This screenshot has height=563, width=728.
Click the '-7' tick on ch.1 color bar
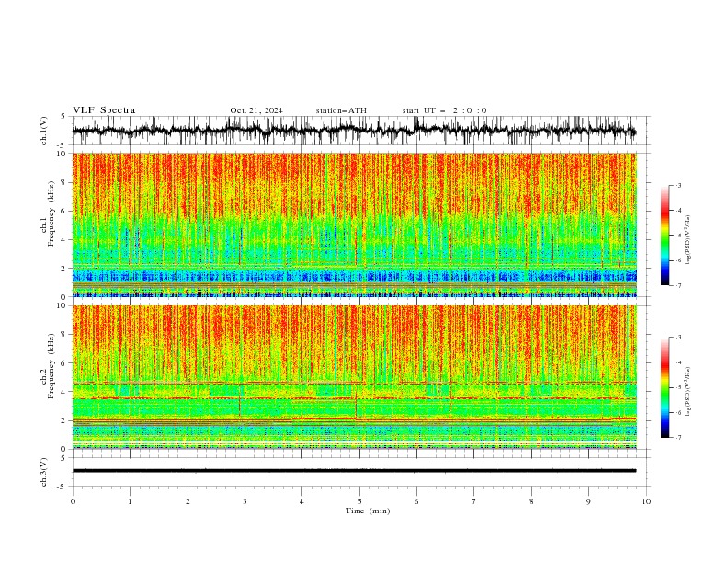[x=678, y=285]
